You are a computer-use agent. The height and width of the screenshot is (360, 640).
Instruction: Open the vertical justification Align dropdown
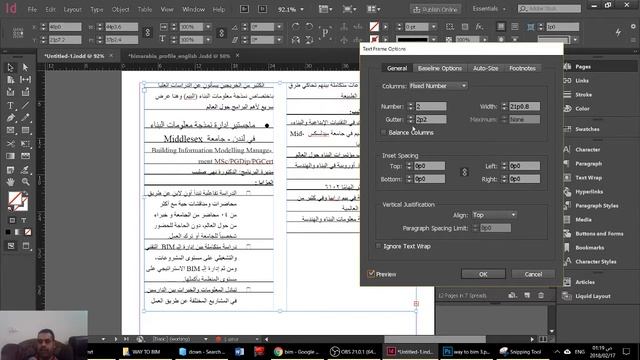(x=494, y=215)
